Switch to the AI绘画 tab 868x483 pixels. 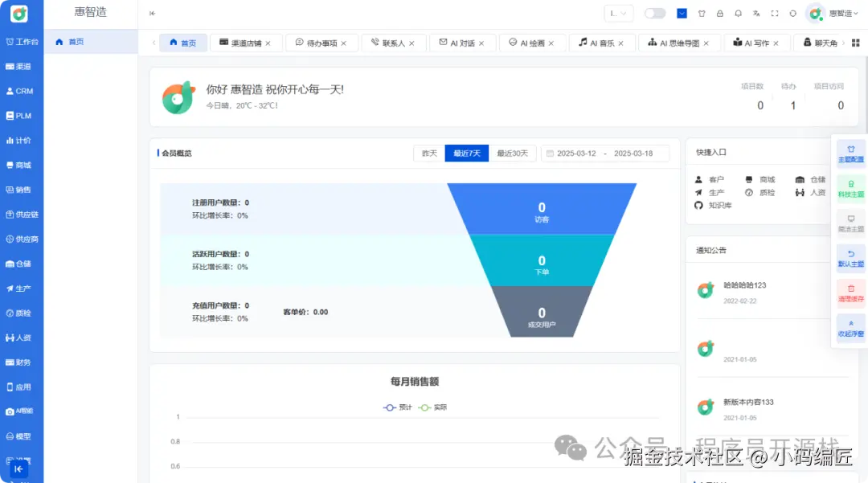pyautogui.click(x=532, y=43)
